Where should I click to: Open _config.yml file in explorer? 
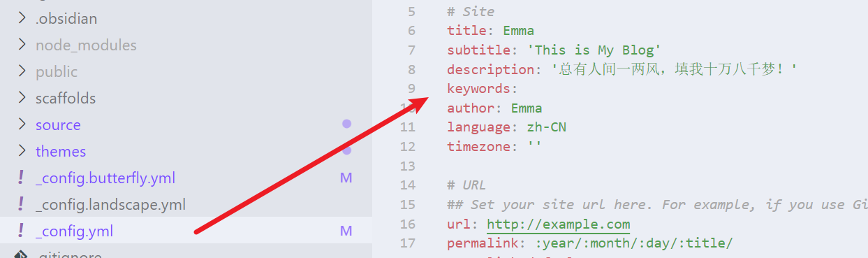pos(74,231)
